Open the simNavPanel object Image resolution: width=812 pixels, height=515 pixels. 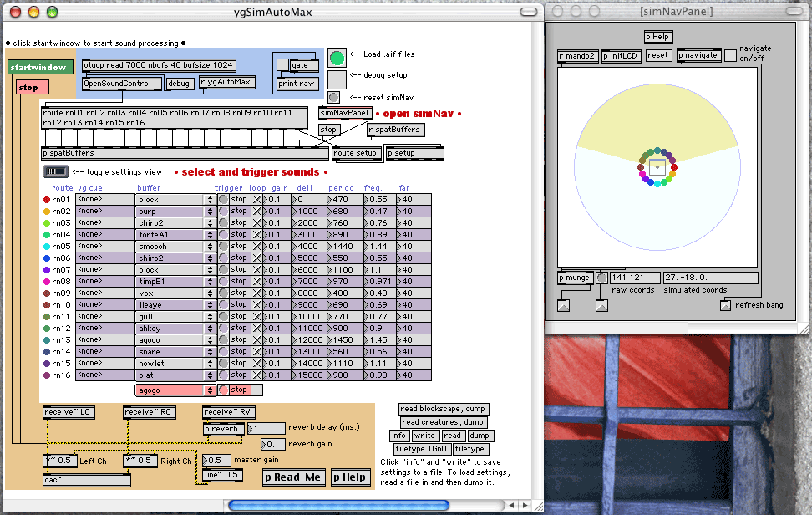click(344, 113)
